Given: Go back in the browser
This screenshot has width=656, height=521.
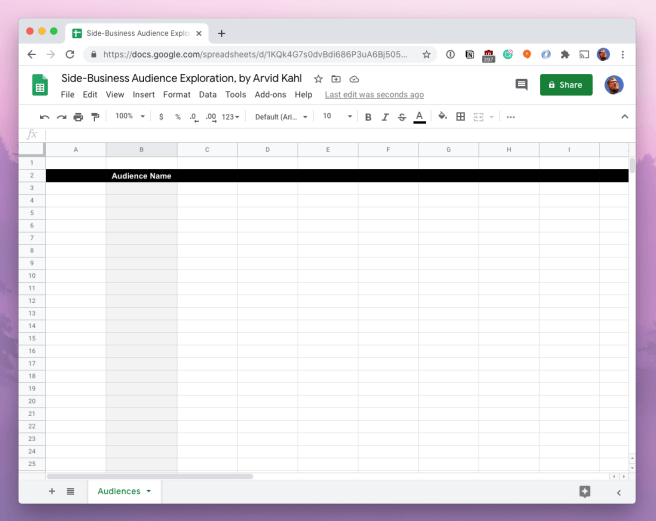Looking at the screenshot, I should 32,54.
